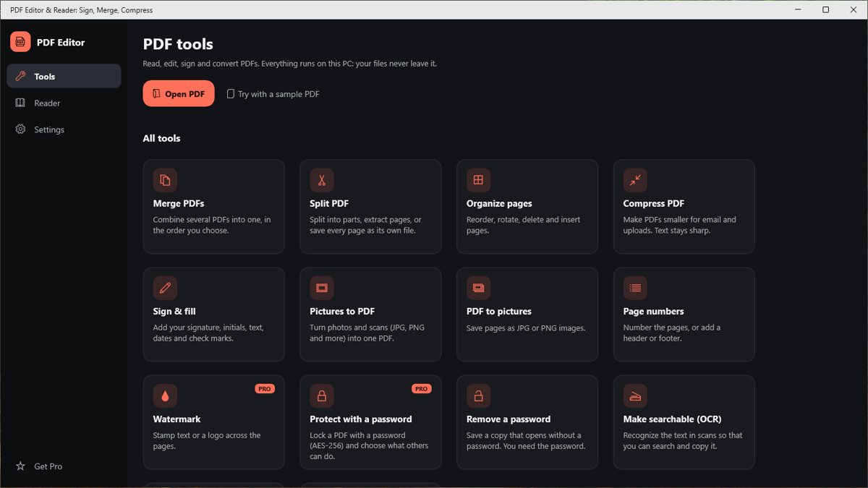
Task: Click the 'Stamp text or a logo' description
Action: click(207, 441)
